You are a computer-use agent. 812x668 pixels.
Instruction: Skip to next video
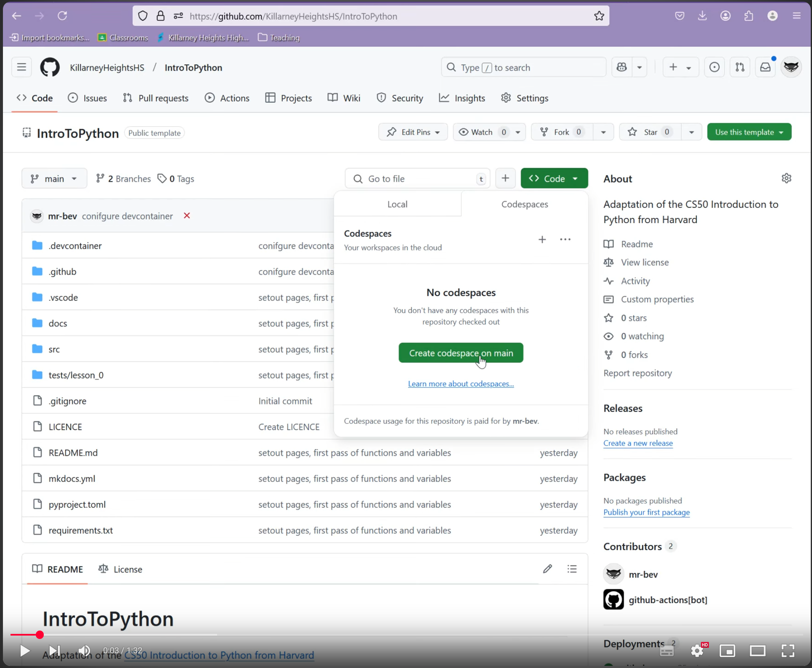[54, 651]
